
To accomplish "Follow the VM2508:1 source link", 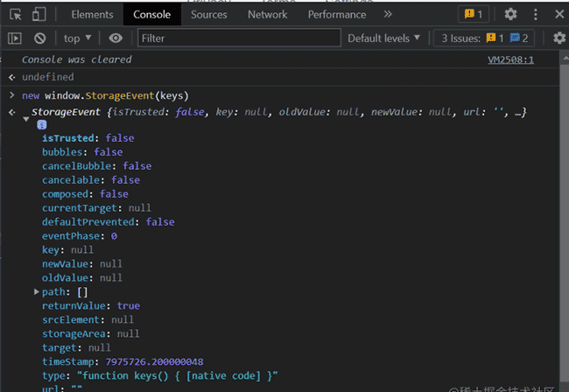I will (510, 59).
